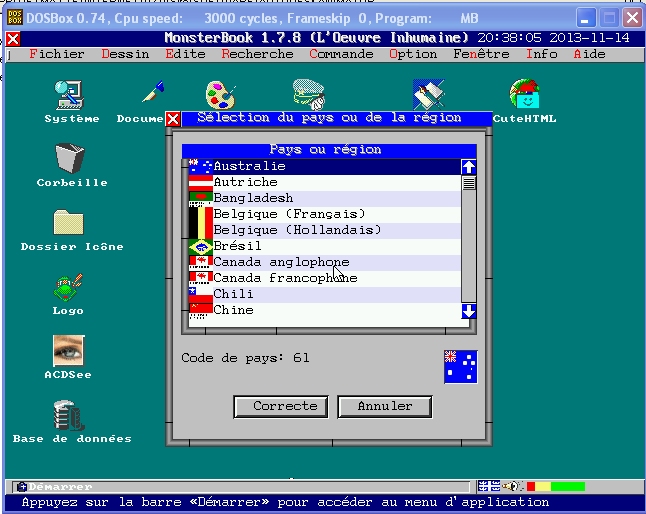The image size is (646, 514).
Task: Click the speaker icon in the tray
Action: pos(512,486)
